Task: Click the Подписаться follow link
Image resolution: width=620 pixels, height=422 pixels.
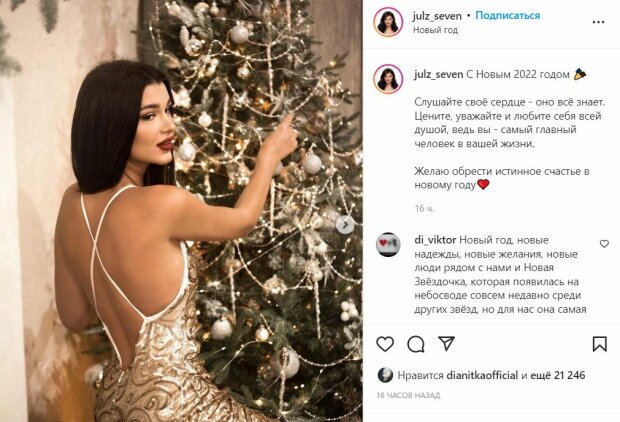Action: 507,15
